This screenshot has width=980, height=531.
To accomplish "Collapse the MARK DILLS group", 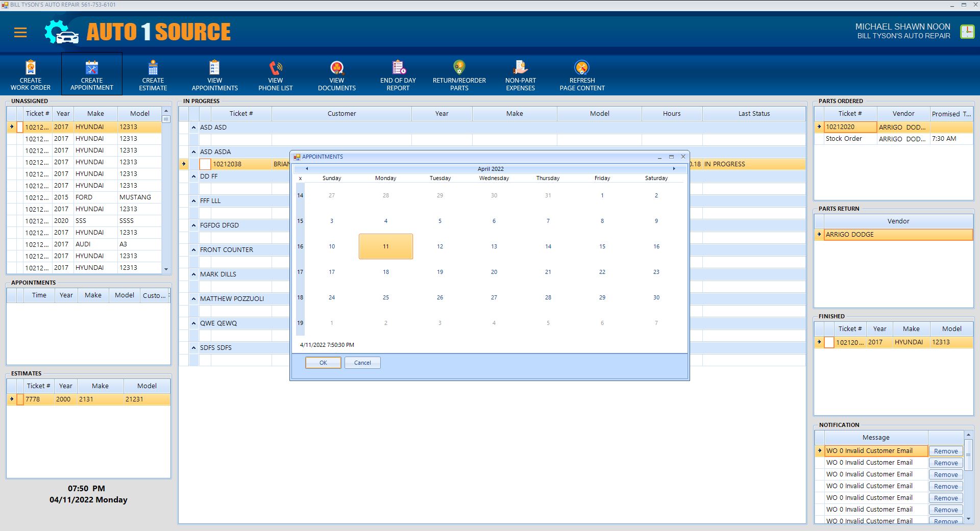I will pyautogui.click(x=194, y=274).
